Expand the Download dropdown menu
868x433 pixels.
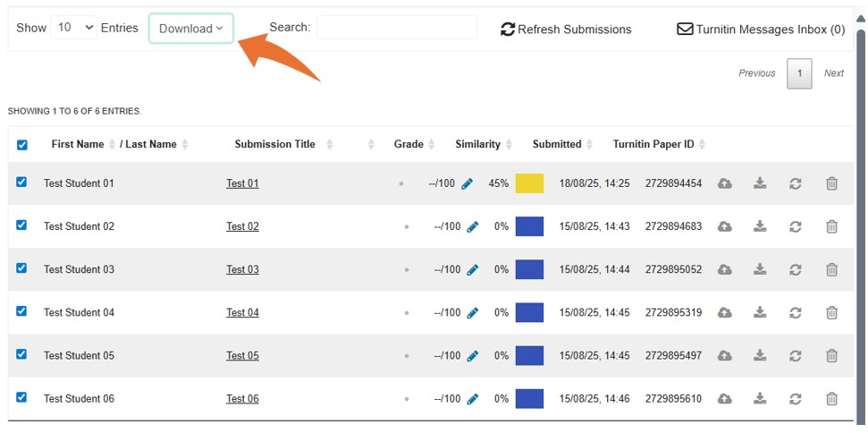pos(191,29)
